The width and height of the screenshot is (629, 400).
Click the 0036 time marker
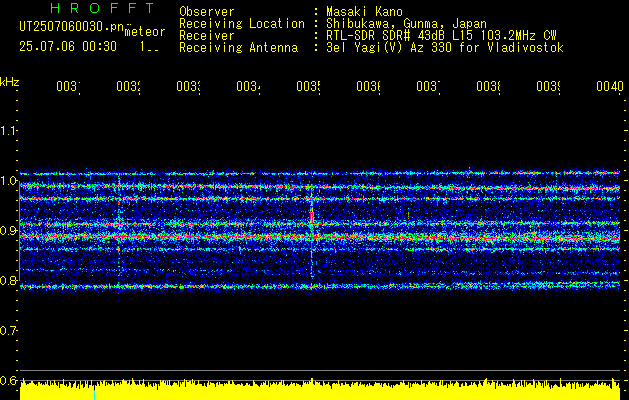[368, 86]
